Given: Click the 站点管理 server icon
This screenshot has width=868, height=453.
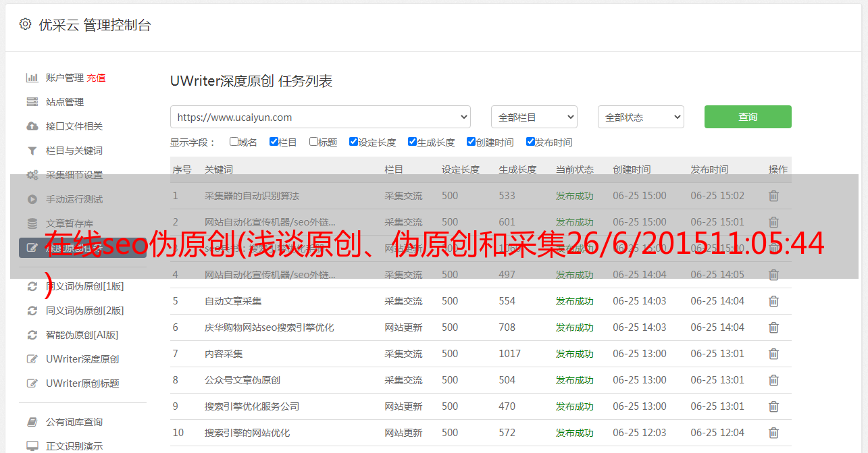Looking at the screenshot, I should pyautogui.click(x=32, y=102).
